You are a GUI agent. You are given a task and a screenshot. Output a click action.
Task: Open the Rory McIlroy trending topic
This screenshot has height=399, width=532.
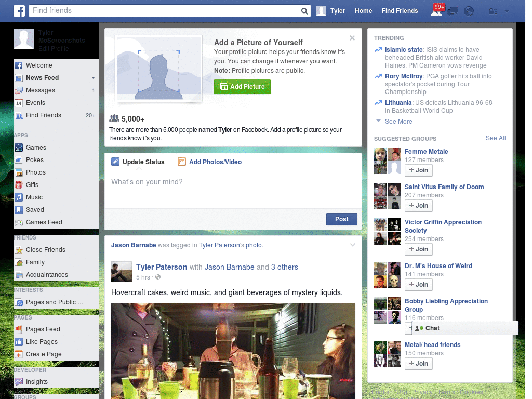pos(403,76)
